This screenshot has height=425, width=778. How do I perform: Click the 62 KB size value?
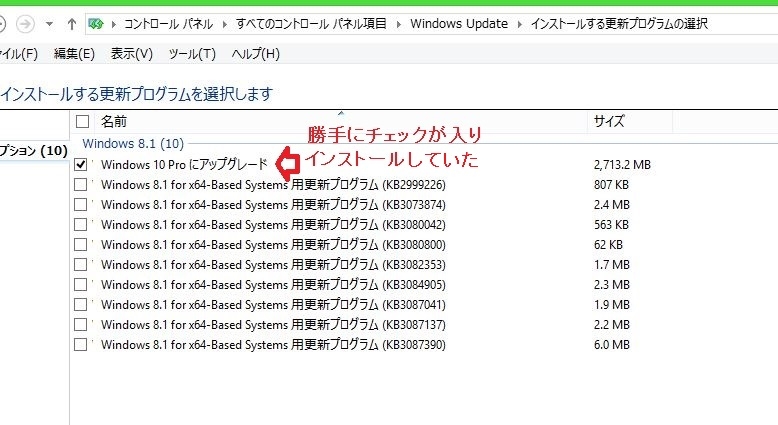pyautogui.click(x=608, y=244)
